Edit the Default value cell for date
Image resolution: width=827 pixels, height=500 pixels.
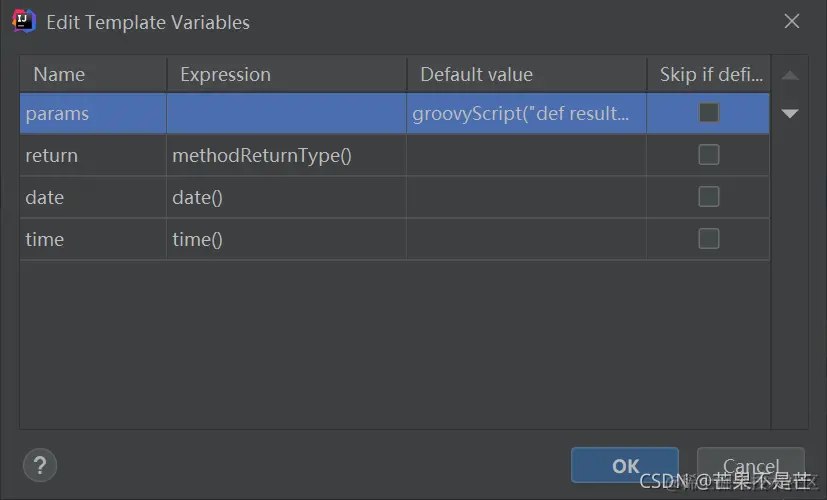(526, 197)
